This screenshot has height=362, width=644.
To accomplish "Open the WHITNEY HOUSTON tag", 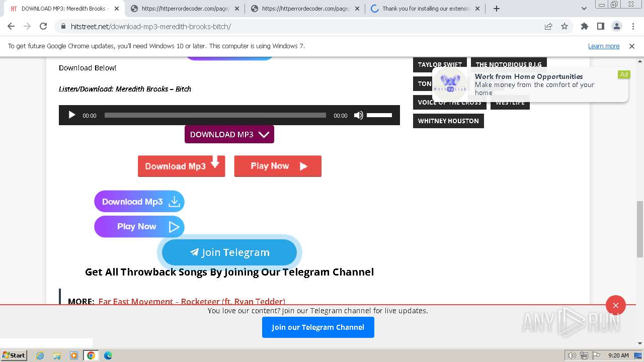I will tap(448, 121).
